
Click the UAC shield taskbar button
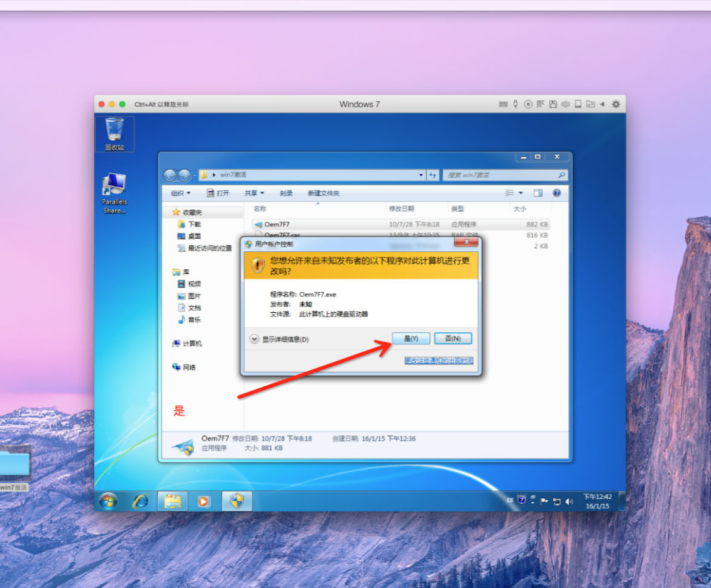[x=237, y=501]
